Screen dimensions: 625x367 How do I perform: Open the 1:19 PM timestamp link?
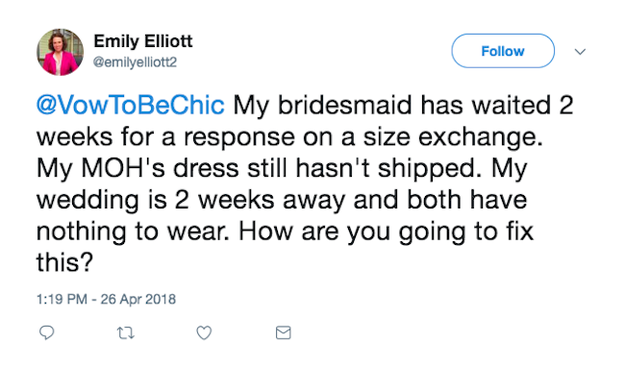[62, 299]
